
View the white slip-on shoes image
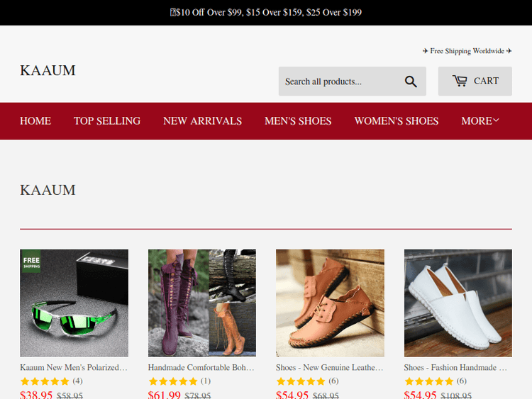tap(458, 303)
